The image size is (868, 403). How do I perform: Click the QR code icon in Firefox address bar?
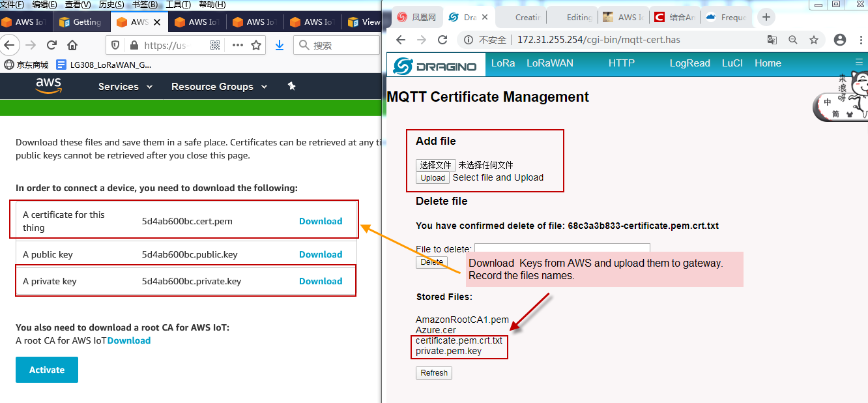215,45
